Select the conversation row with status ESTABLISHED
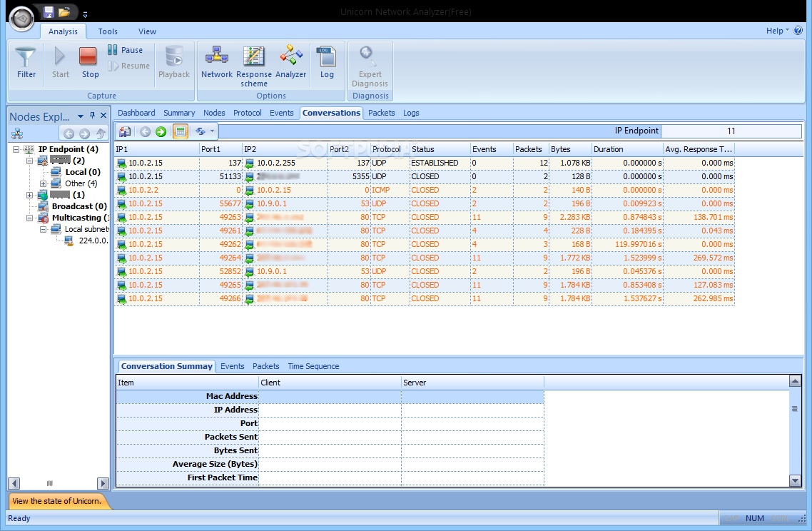The image size is (812, 531). point(424,163)
